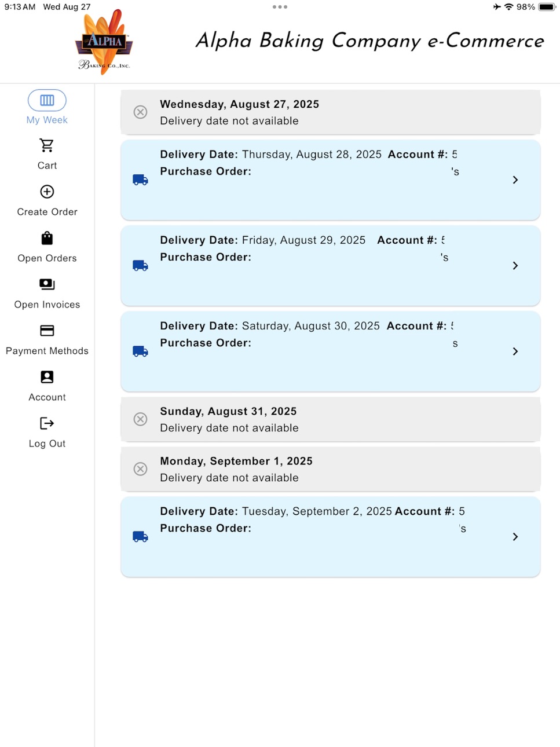Click the Alpha Baking Company logo

click(x=104, y=42)
